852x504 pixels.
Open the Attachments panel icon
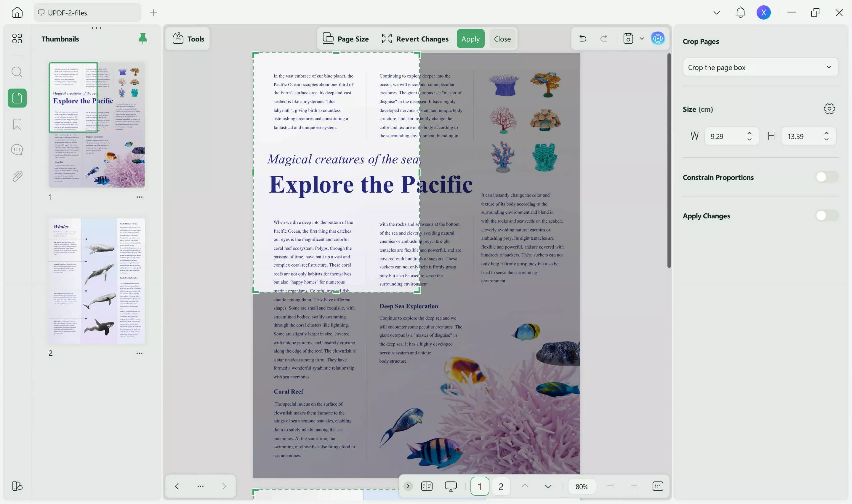click(16, 176)
